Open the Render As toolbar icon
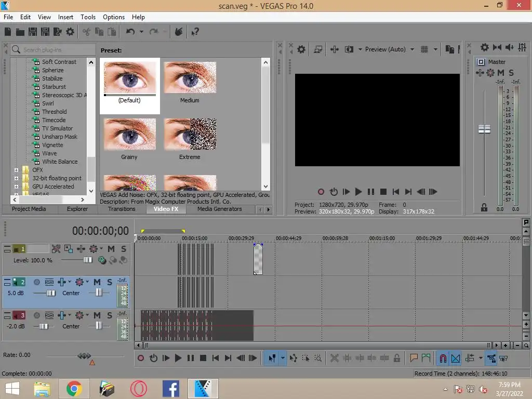Image resolution: width=532 pixels, height=399 pixels. click(x=57, y=32)
